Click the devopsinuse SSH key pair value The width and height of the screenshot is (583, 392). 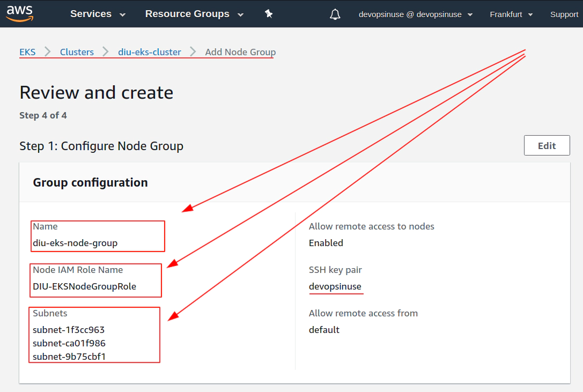(335, 287)
